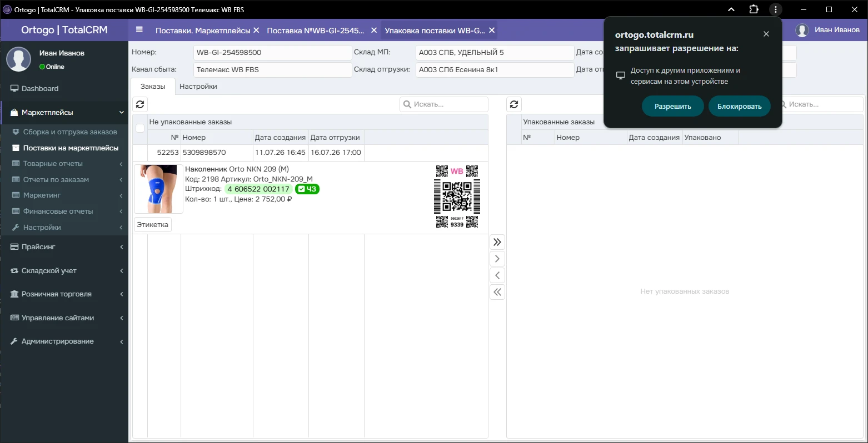Open the browser three-dot menu

click(775, 9)
